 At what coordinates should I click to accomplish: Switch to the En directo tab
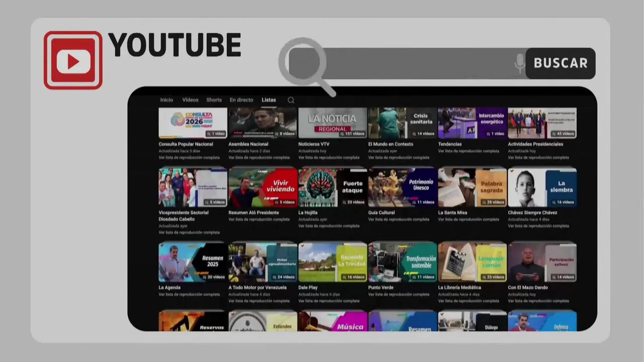pyautogui.click(x=242, y=100)
